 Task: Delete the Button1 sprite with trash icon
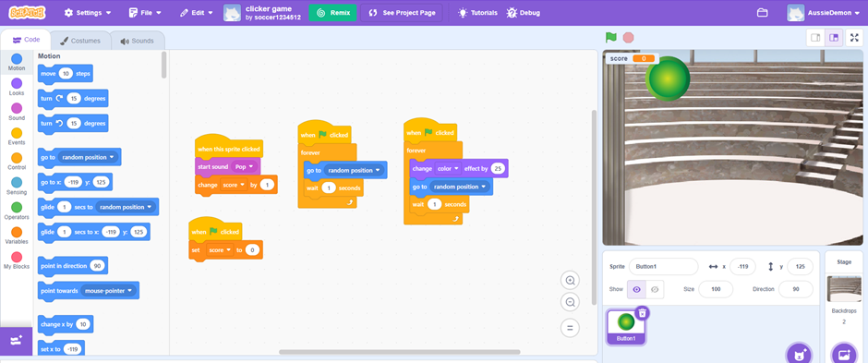click(x=642, y=312)
